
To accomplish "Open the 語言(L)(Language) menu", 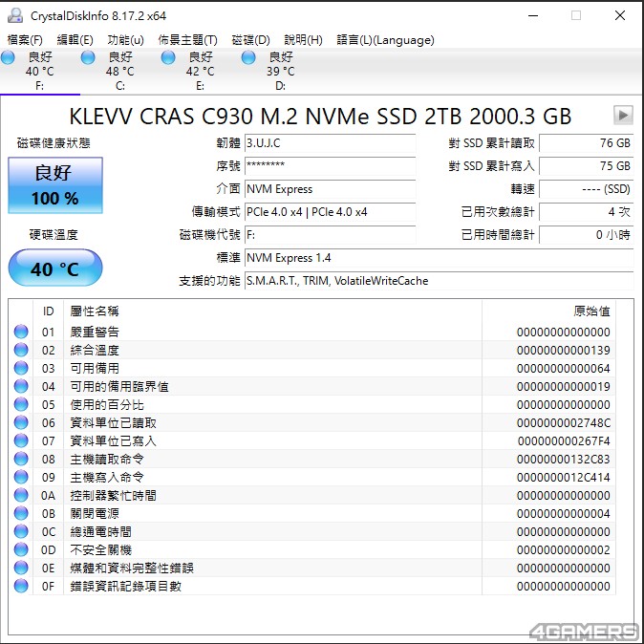I will pos(385,40).
